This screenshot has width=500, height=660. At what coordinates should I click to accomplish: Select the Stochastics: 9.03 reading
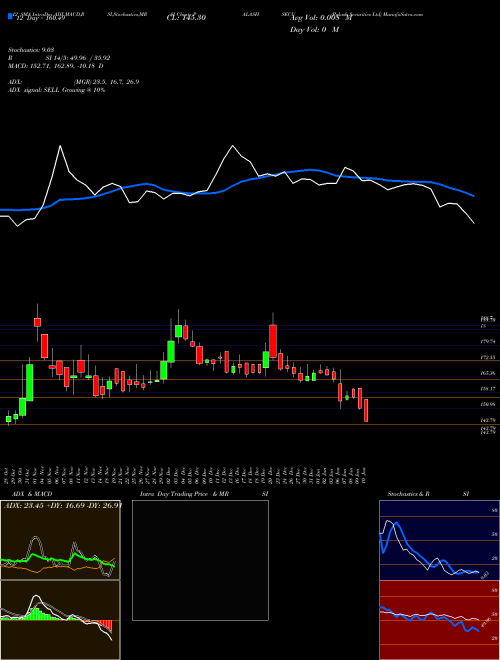tap(31, 50)
